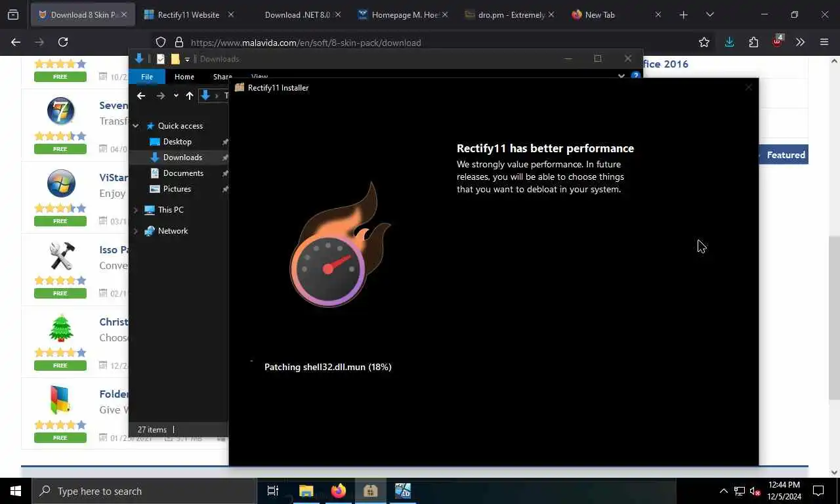This screenshot has height=504, width=840.
Task: Click the Seven skin pack icon
Action: (x=61, y=111)
